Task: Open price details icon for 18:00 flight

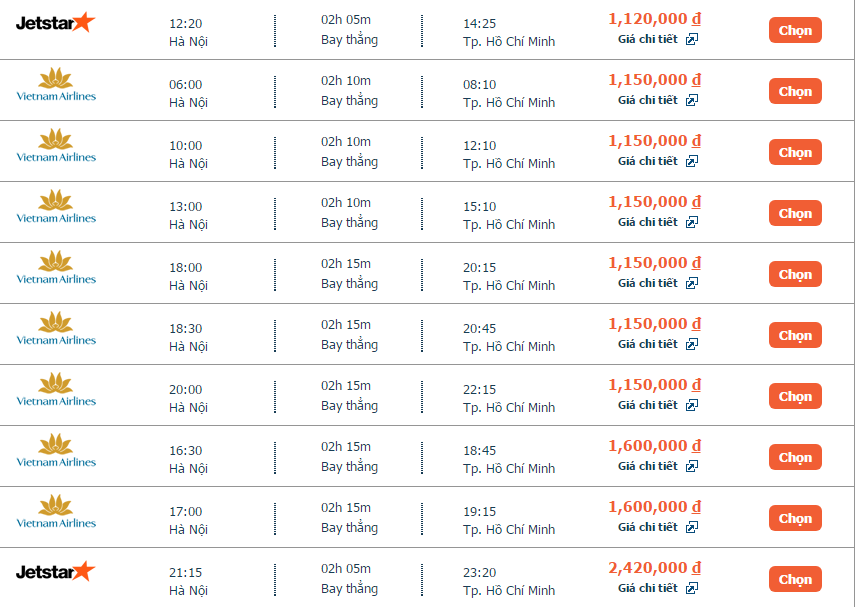Action: tap(692, 284)
